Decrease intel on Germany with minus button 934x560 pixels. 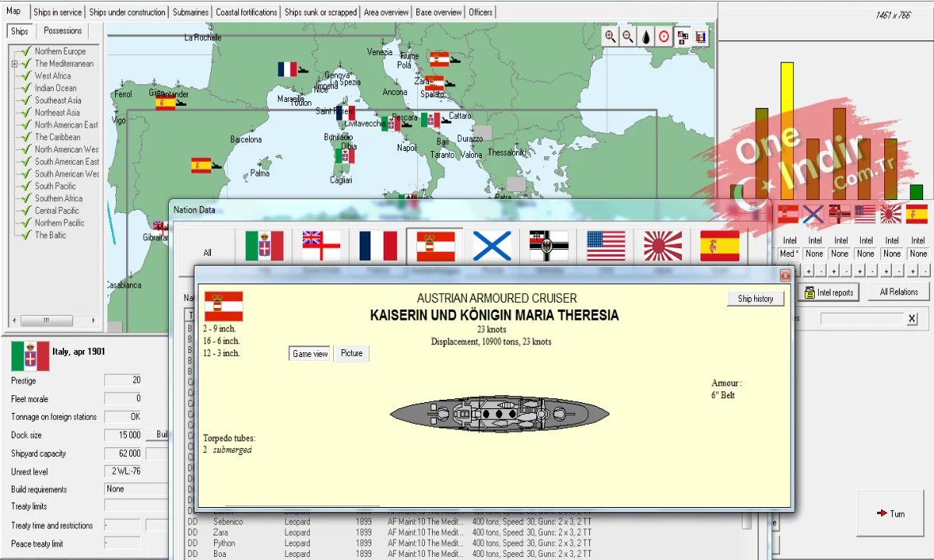point(846,271)
